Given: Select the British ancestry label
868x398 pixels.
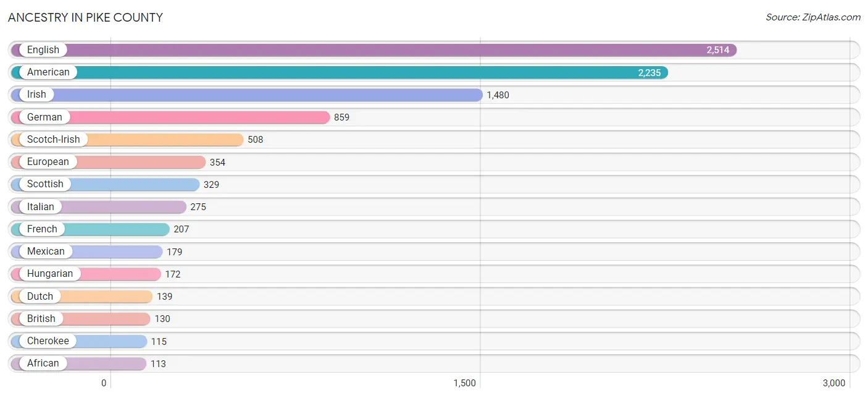Looking at the screenshot, I should [41, 319].
